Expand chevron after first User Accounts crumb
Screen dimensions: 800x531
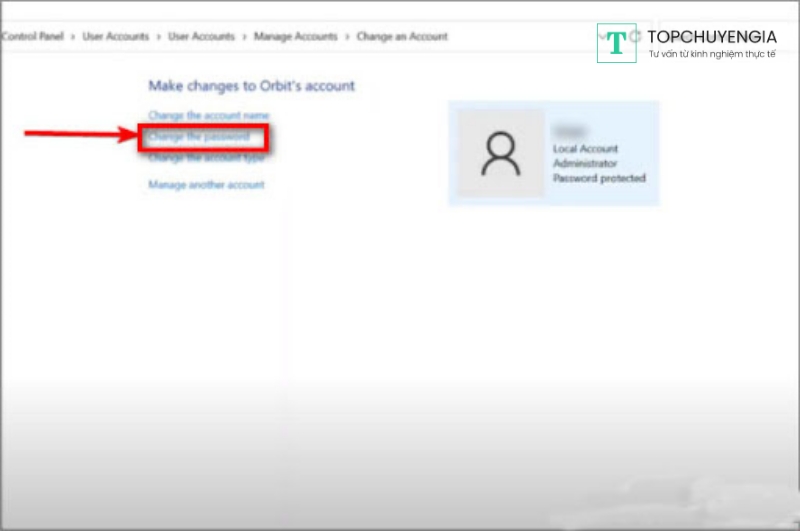pyautogui.click(x=157, y=37)
